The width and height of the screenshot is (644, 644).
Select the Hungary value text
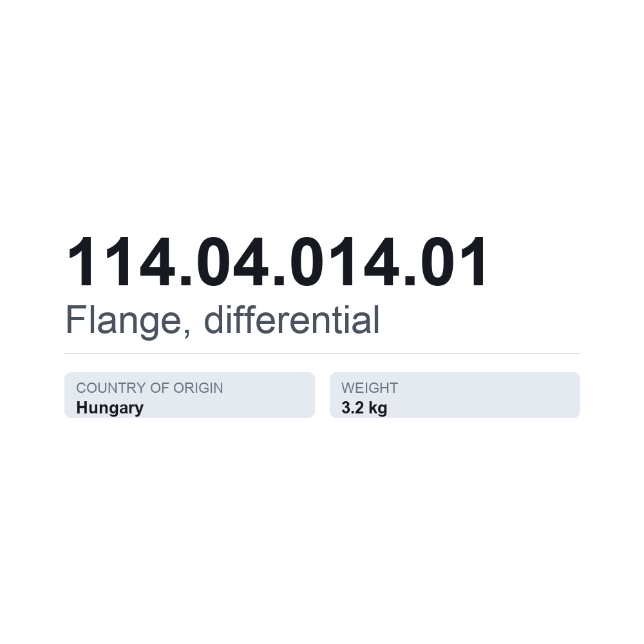(110, 408)
